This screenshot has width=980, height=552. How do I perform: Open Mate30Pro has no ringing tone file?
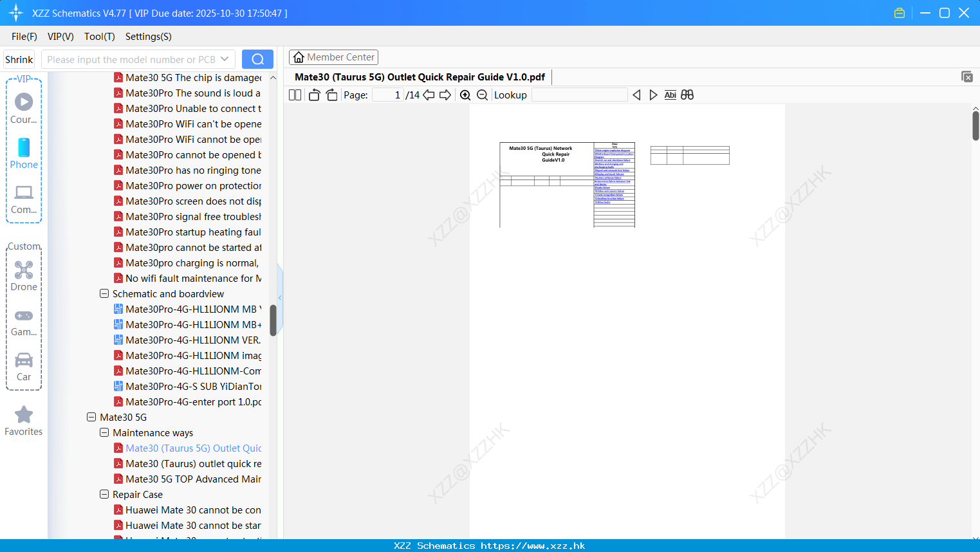188,170
